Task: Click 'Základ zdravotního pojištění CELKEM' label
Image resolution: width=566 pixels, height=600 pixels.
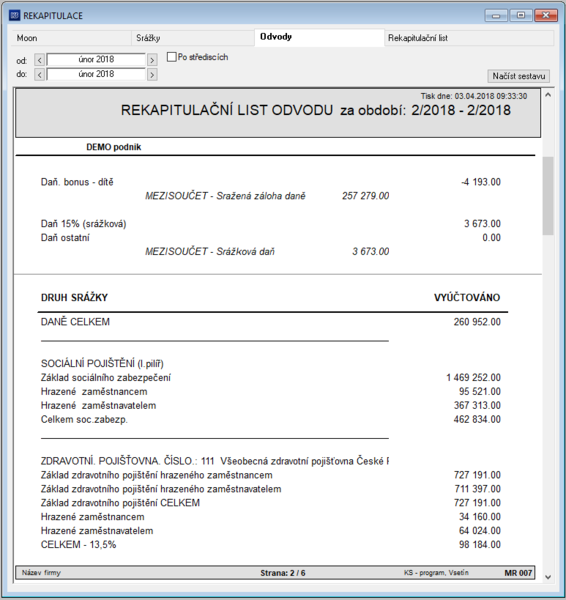Action: click(120, 503)
